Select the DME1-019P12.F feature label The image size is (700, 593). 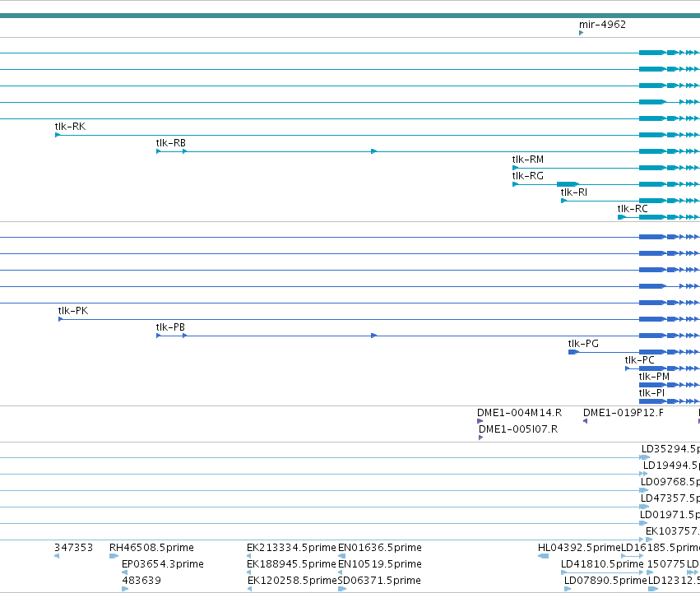[624, 413]
